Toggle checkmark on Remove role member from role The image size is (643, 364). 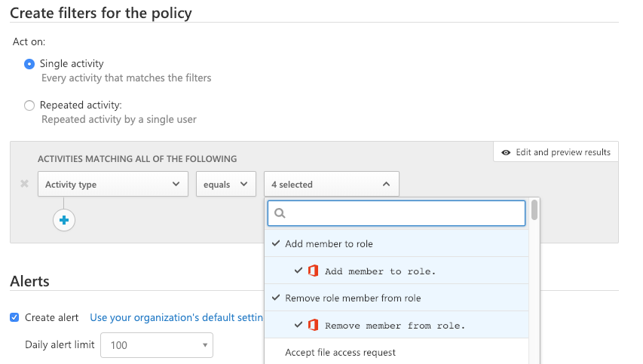tap(276, 298)
